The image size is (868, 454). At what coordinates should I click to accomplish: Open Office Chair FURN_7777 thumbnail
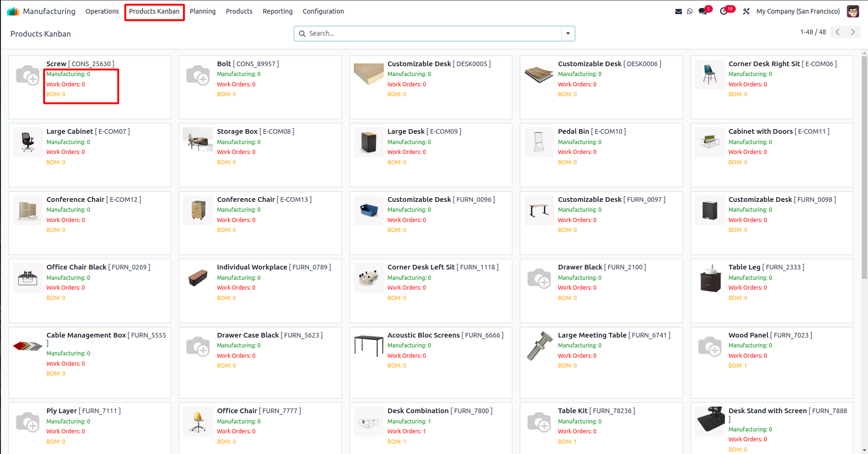tap(198, 422)
